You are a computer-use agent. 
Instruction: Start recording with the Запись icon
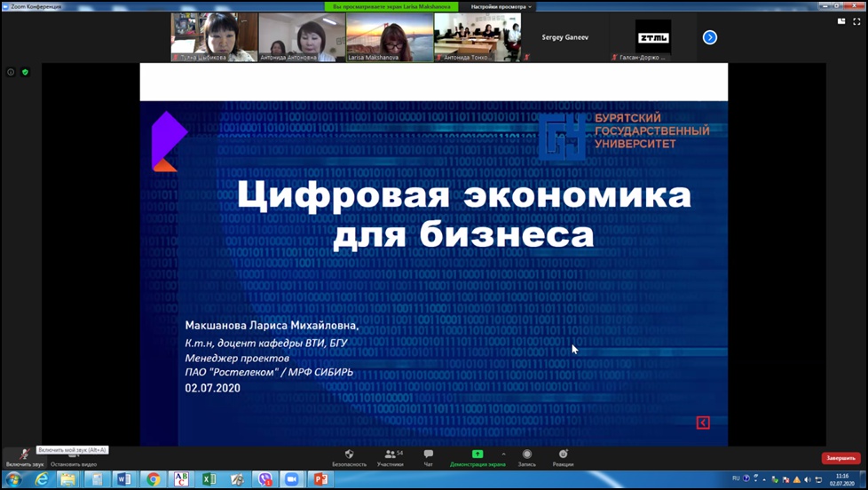(x=527, y=455)
